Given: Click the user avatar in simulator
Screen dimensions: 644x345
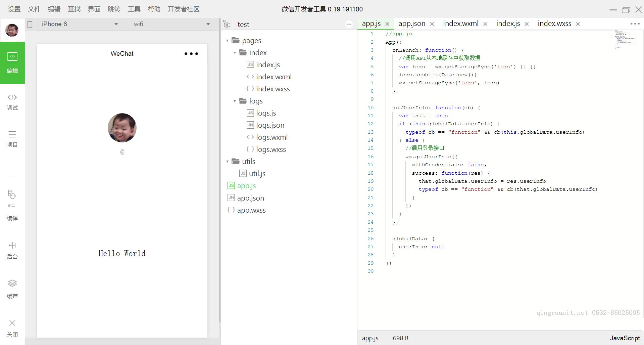Looking at the screenshot, I should (x=122, y=128).
